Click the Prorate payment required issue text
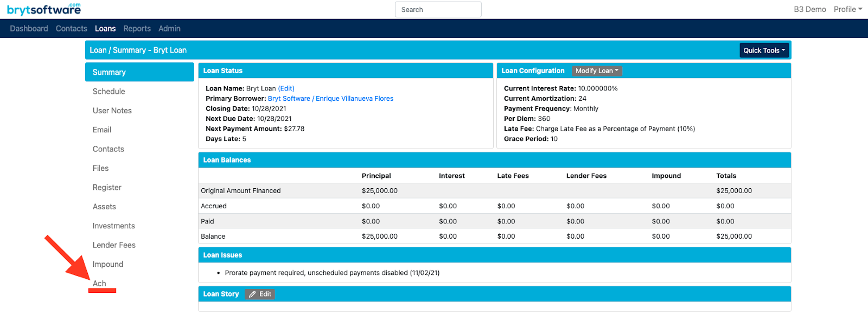868x314 pixels. 332,273
